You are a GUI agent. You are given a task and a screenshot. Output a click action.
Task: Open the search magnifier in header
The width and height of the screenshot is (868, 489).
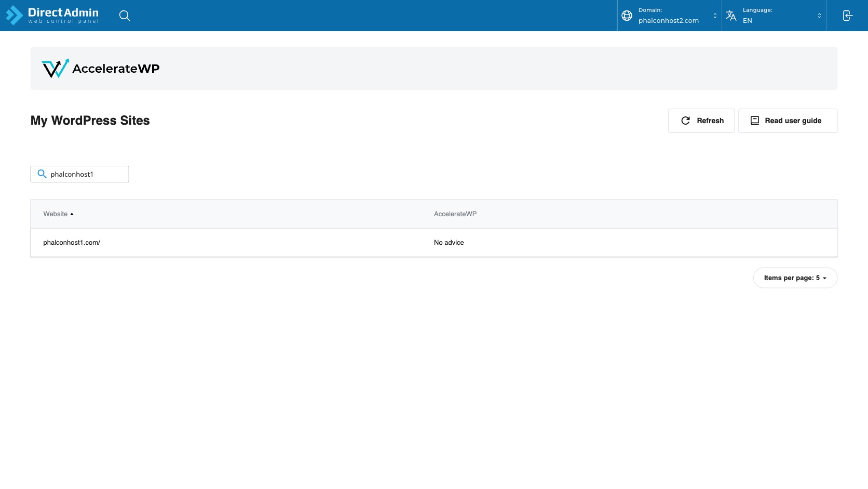(125, 16)
